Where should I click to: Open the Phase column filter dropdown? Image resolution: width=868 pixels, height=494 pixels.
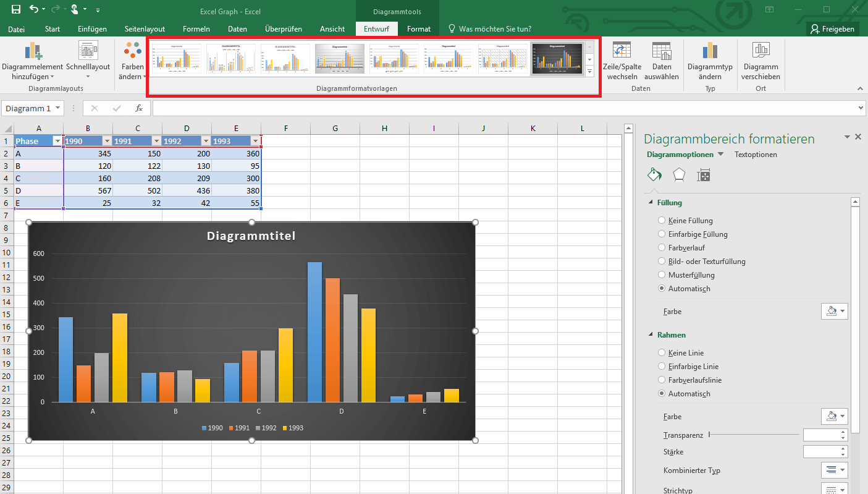coord(58,141)
